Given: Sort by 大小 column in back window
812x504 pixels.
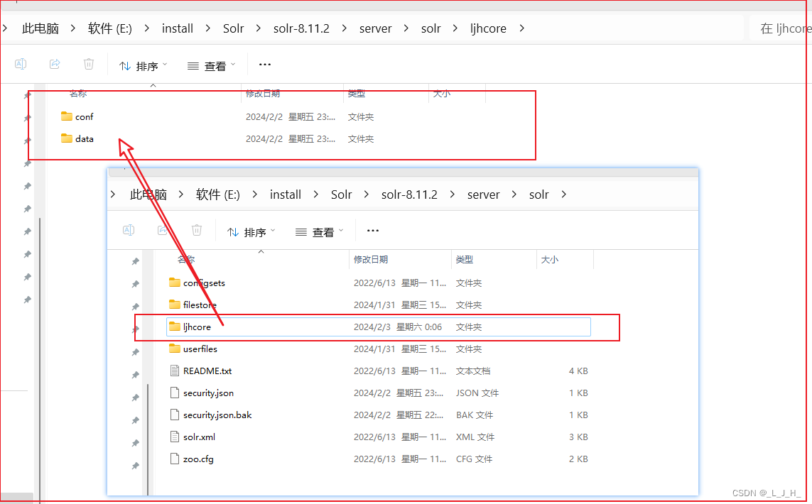Looking at the screenshot, I should (442, 93).
